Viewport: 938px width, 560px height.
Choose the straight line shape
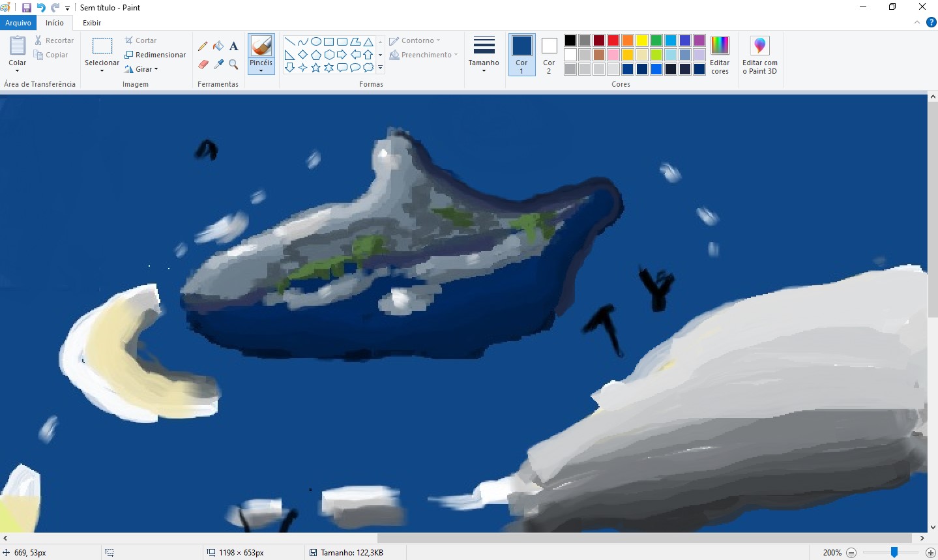point(289,41)
